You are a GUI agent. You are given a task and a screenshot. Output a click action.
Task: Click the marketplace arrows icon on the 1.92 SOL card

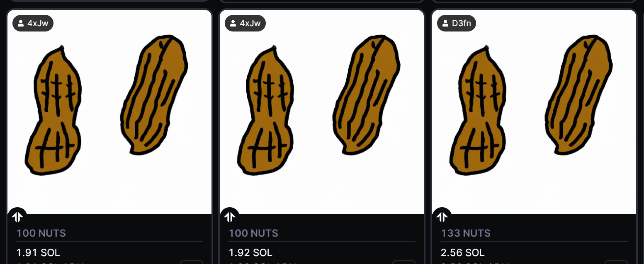click(230, 217)
